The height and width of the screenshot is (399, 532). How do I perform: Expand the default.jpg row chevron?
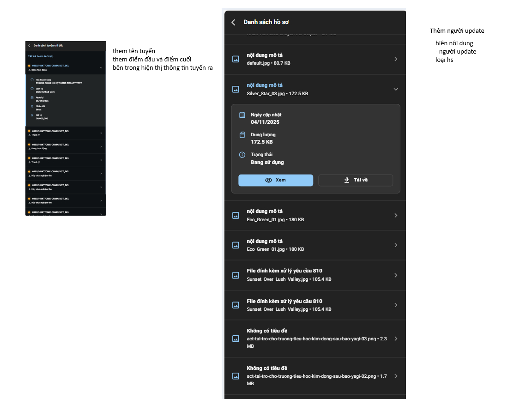[396, 59]
